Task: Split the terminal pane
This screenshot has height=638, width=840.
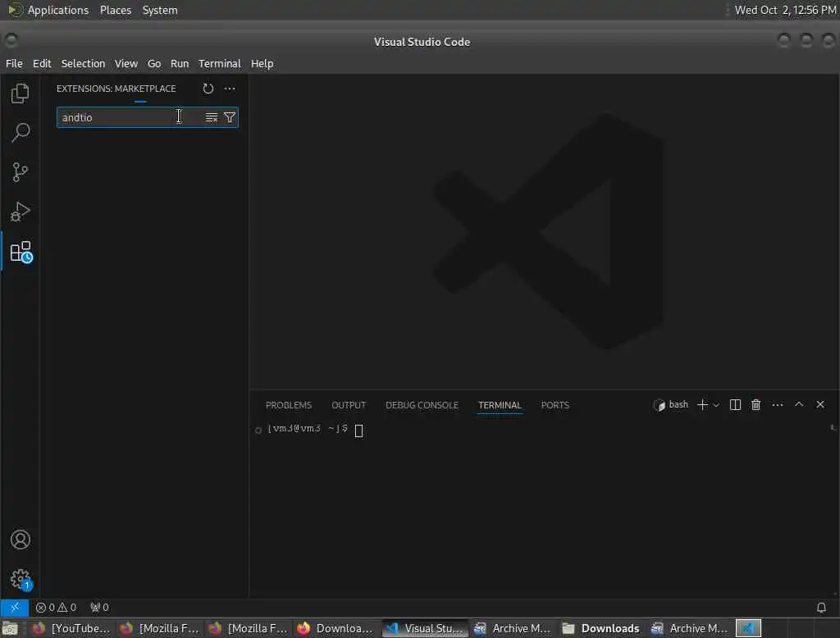Action: 735,405
